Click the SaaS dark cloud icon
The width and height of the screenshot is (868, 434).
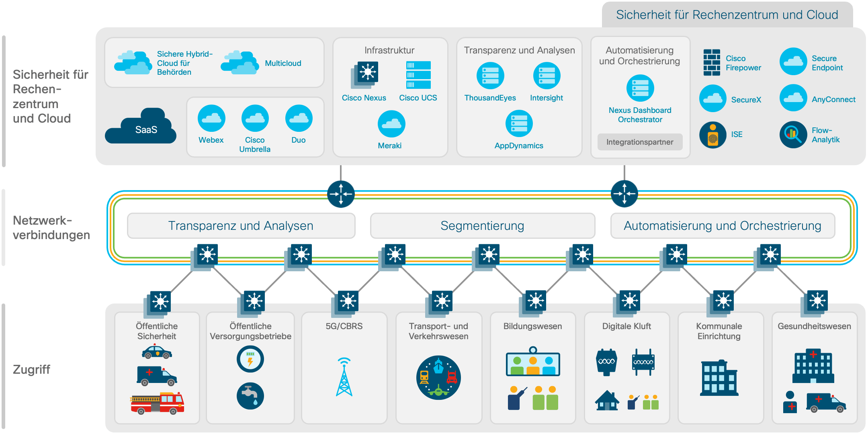(x=141, y=126)
